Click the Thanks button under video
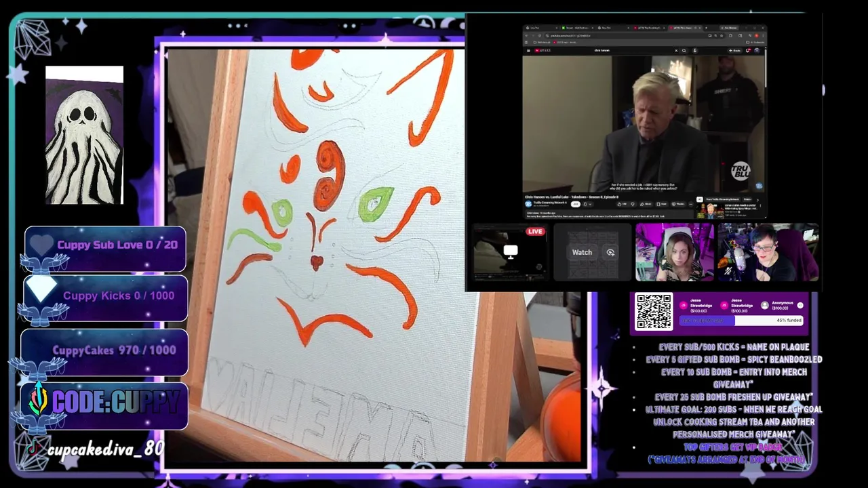868x488 pixels. coord(678,204)
